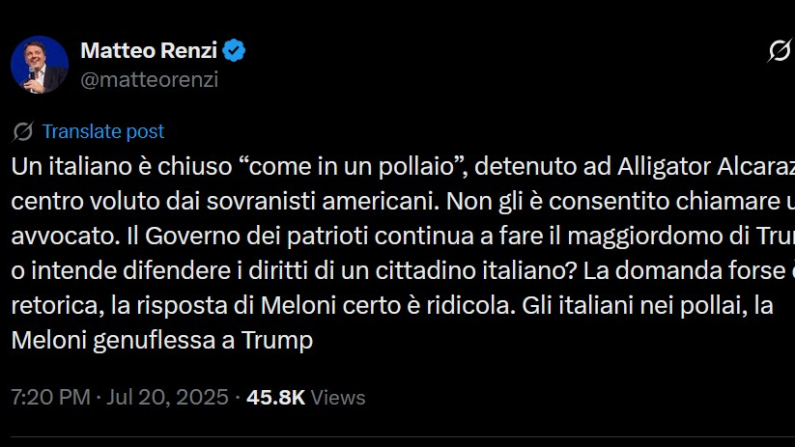Click the last line "Meloni genuflessa a Trump"

click(162, 340)
